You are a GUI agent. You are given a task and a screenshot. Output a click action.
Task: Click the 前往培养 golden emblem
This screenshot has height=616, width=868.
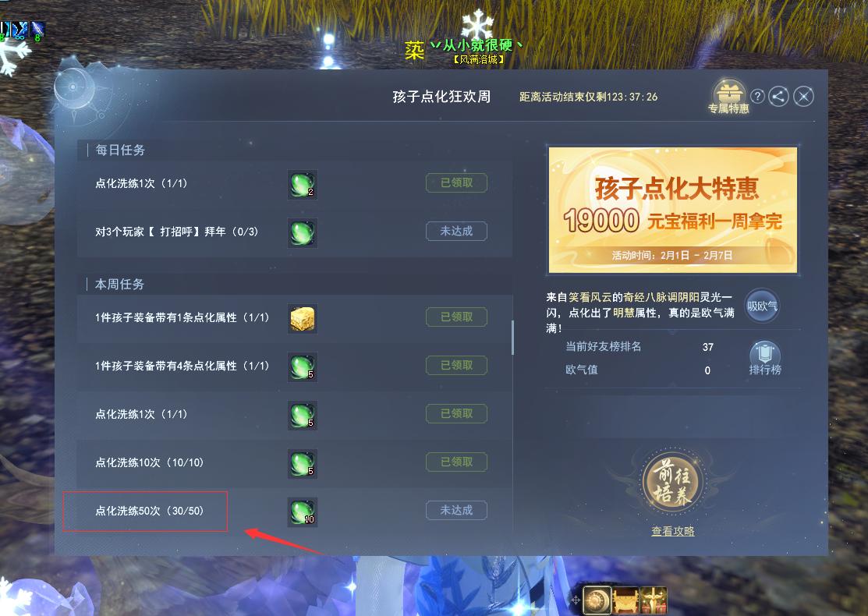tap(672, 480)
